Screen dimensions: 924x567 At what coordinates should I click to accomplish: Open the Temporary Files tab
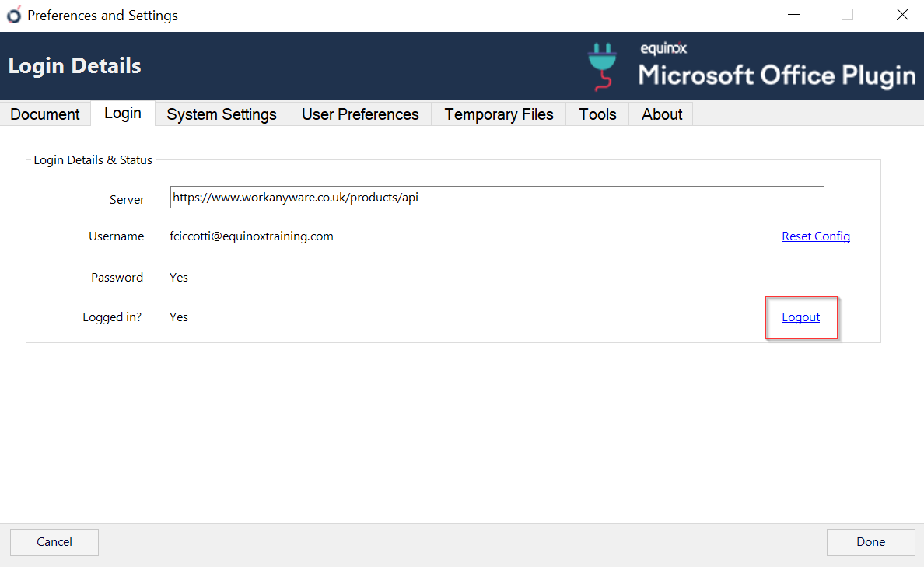[x=499, y=114]
